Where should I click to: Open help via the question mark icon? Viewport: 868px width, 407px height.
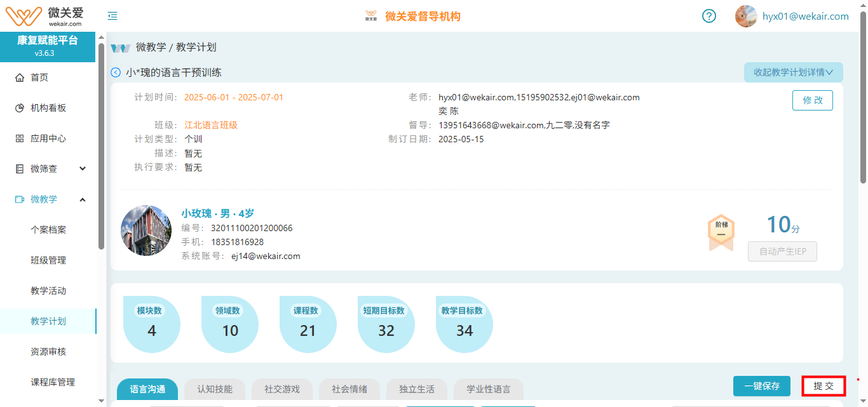coord(709,17)
